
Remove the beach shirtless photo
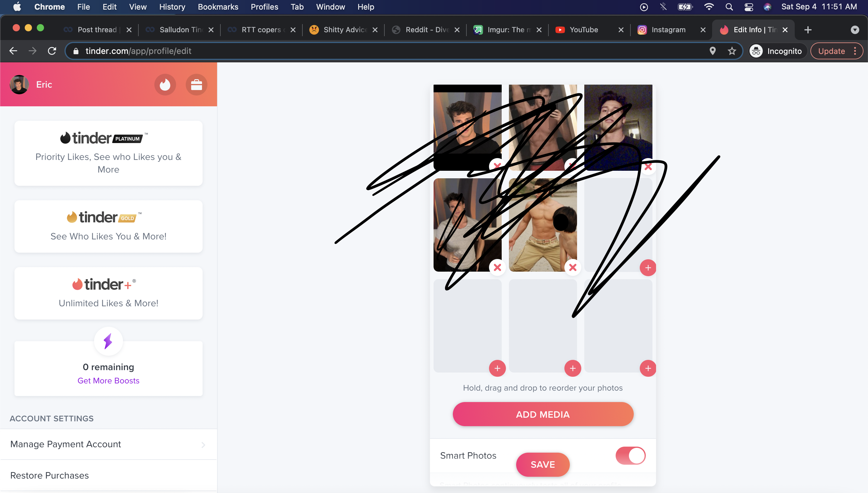click(x=573, y=267)
